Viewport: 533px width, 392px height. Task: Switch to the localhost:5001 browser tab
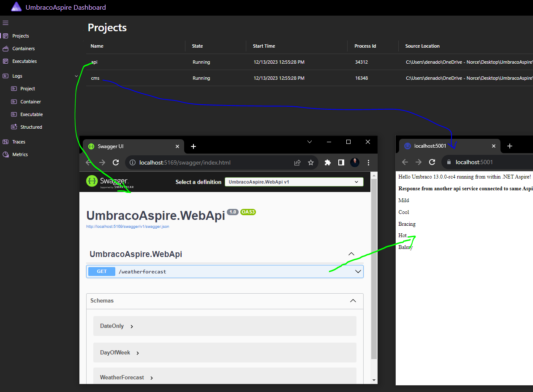[x=450, y=146]
